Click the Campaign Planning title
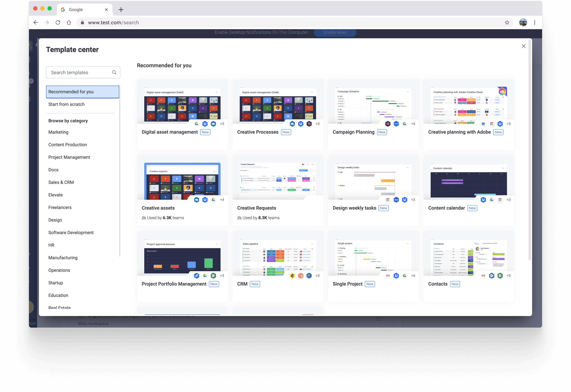The height and width of the screenshot is (392, 571). (353, 132)
